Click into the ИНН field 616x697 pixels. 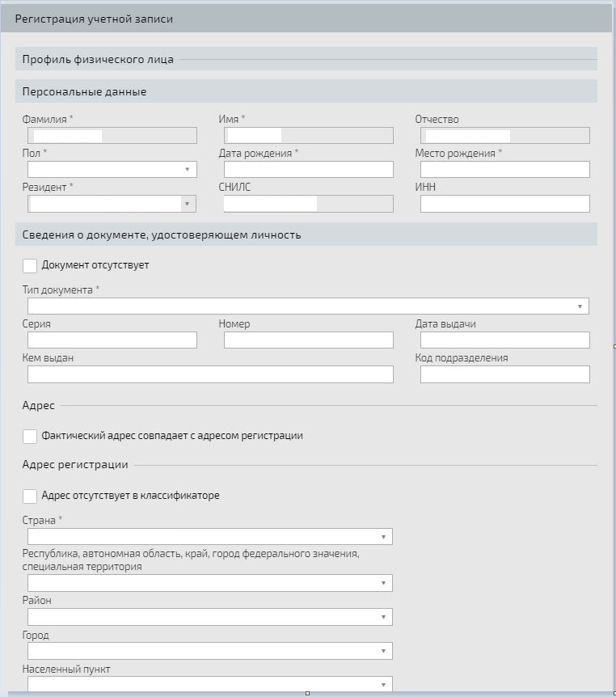[x=505, y=204]
